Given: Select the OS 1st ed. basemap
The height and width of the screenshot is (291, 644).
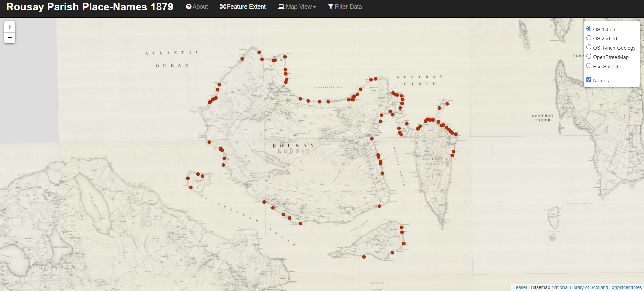Looking at the screenshot, I should click(589, 29).
